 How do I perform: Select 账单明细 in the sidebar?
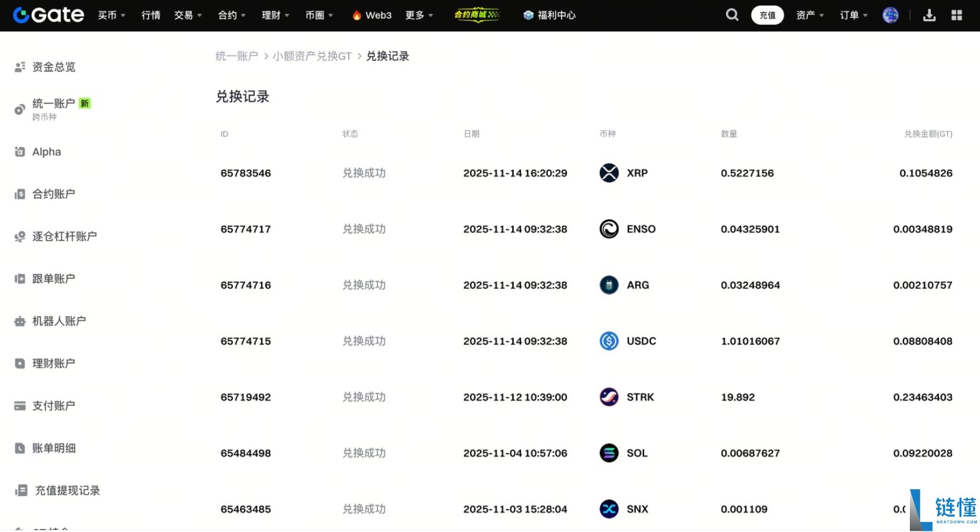coord(54,447)
